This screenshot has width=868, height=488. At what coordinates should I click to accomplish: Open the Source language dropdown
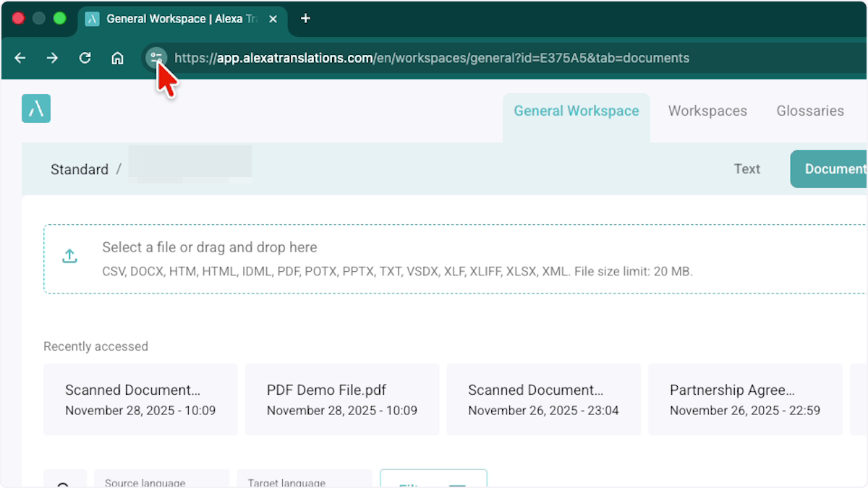pyautogui.click(x=161, y=481)
